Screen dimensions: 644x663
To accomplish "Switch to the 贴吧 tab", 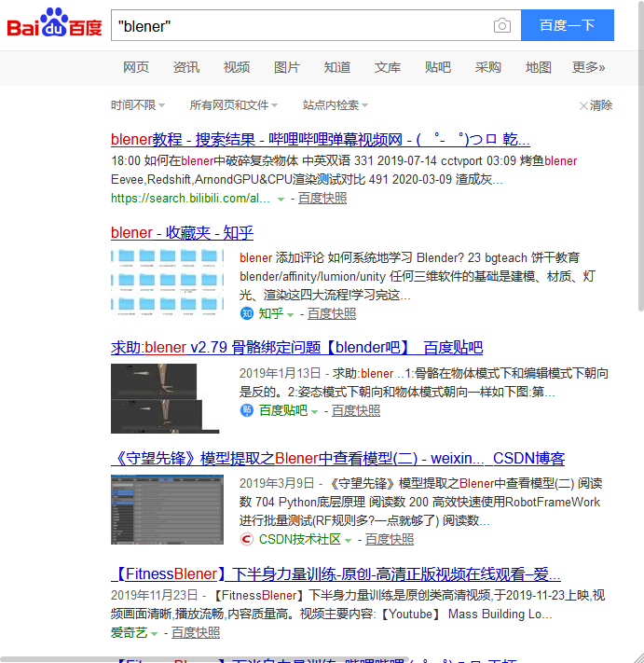I will 438,67.
